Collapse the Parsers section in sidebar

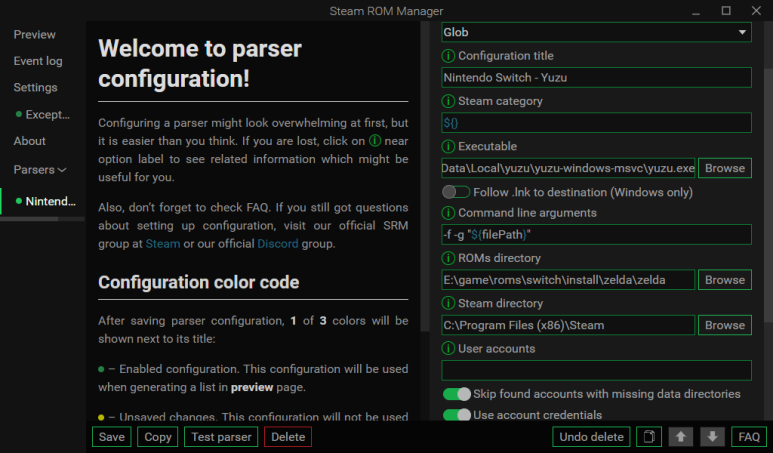click(40, 170)
